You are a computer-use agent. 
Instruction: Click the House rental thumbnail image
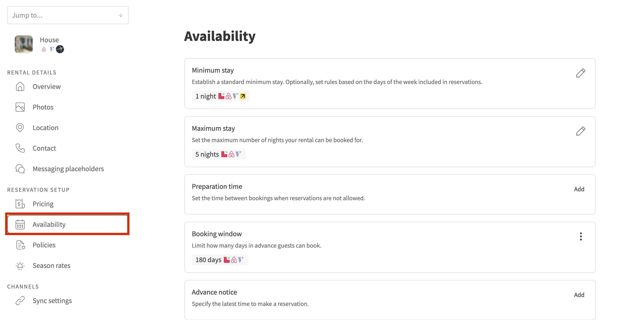(24, 44)
